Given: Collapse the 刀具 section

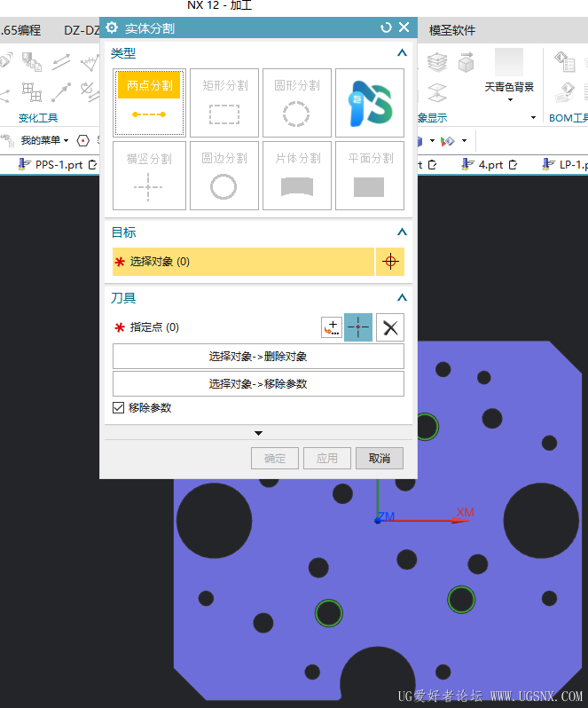Looking at the screenshot, I should pos(402,297).
